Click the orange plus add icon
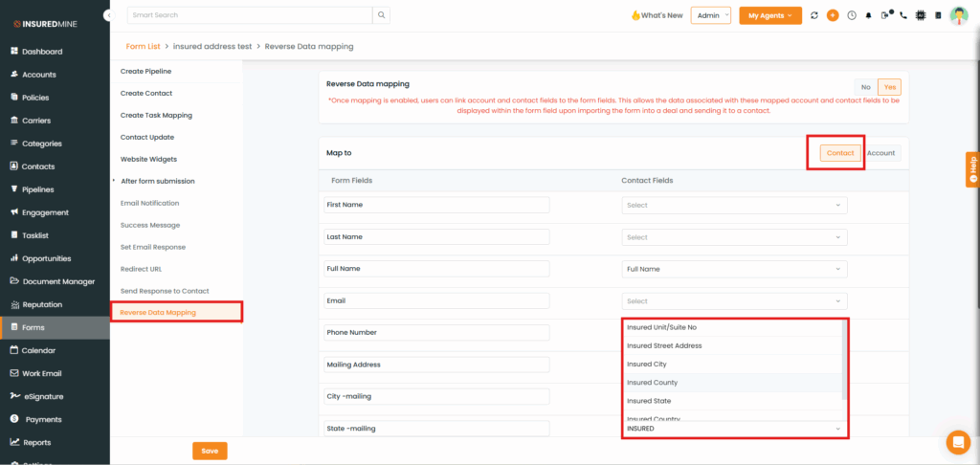The image size is (980, 465). click(833, 15)
